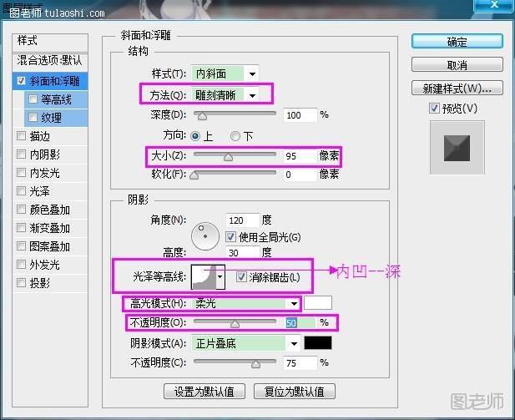The height and width of the screenshot is (420, 515).
Task: Select the 描边 label
Action: pos(40,136)
